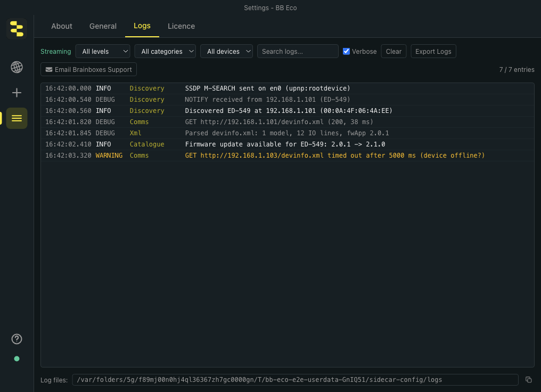
Task: Click the Clear button
Action: tap(394, 51)
